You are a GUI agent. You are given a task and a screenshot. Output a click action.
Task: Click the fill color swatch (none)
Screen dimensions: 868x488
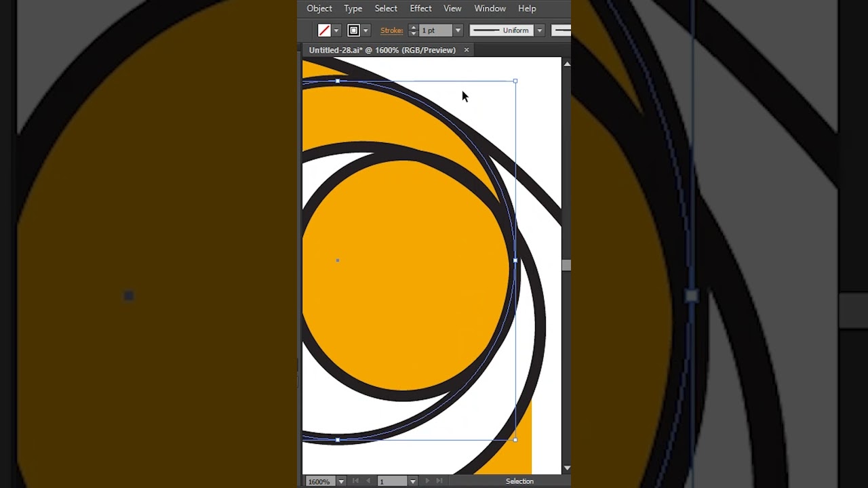point(324,30)
